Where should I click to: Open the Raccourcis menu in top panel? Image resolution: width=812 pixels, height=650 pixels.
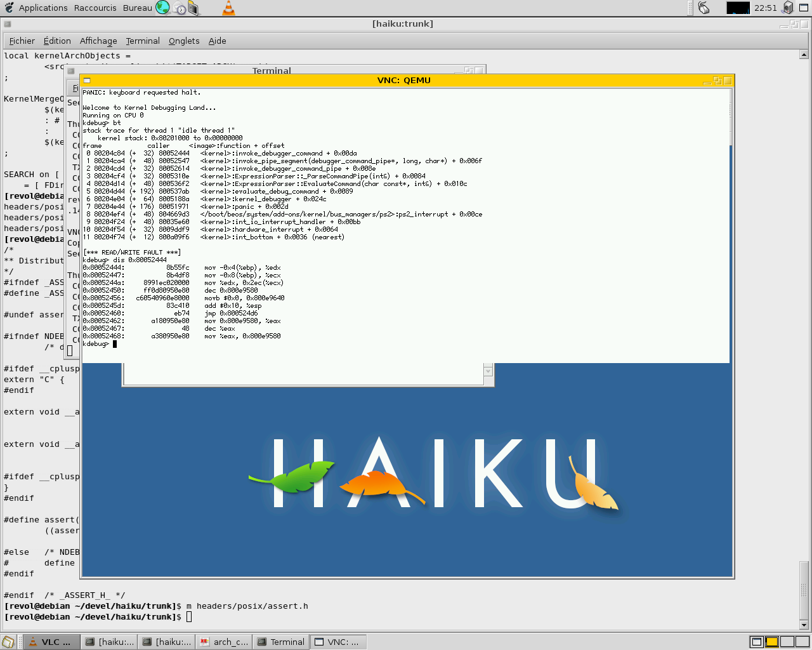pyautogui.click(x=95, y=8)
